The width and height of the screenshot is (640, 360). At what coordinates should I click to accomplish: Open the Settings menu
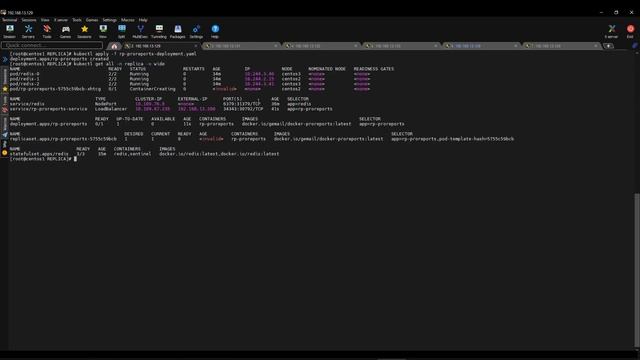point(109,20)
